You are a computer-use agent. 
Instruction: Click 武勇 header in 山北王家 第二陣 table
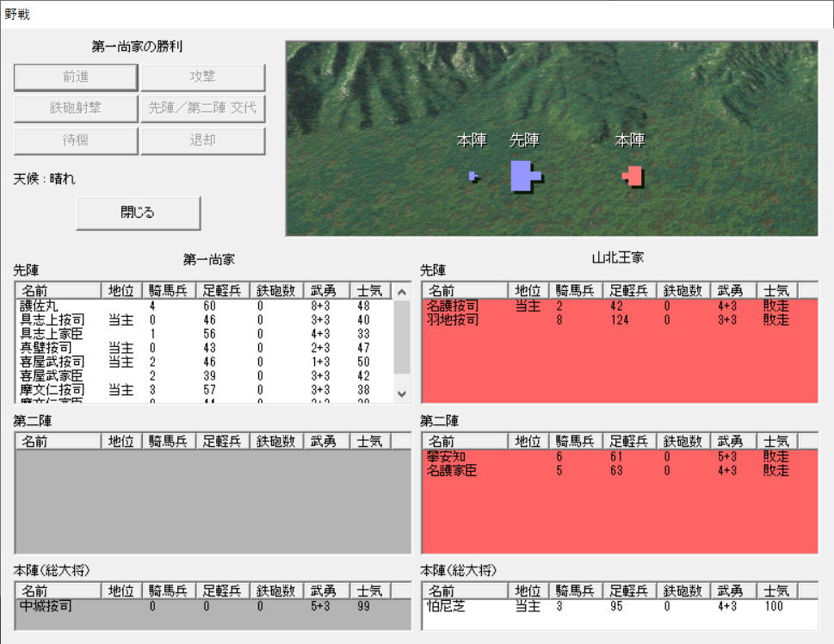(732, 442)
